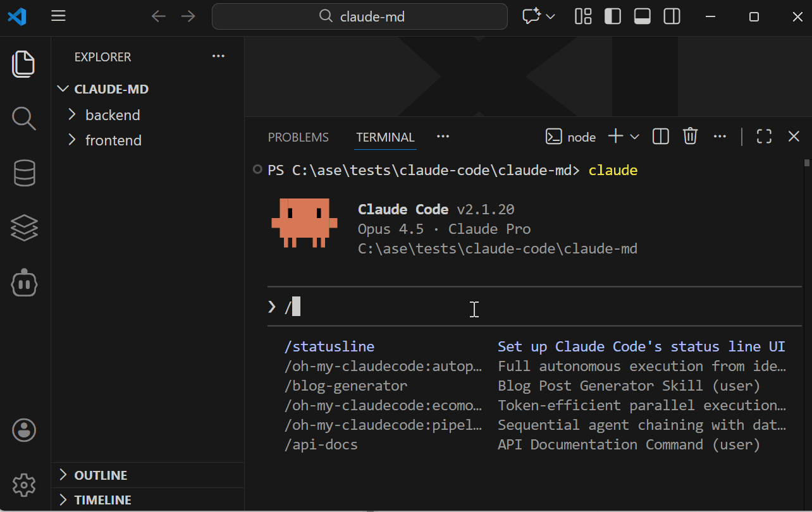Switch to the PROBLEMS tab
812x512 pixels.
(298, 137)
